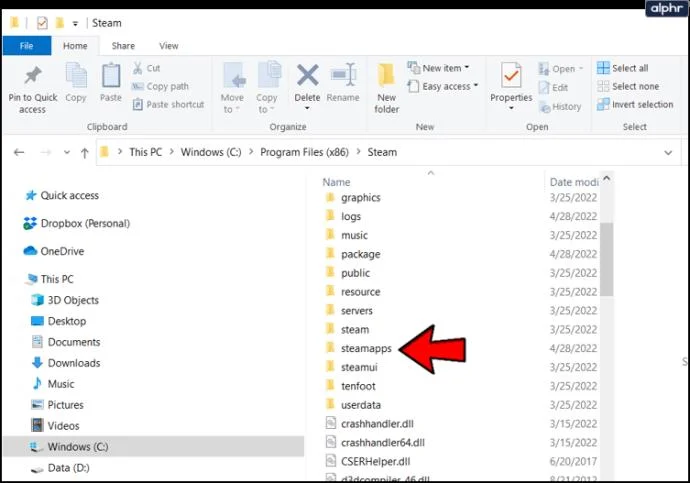Sort by the Name column header
Viewport: 690px width, 483px height.
(x=336, y=182)
